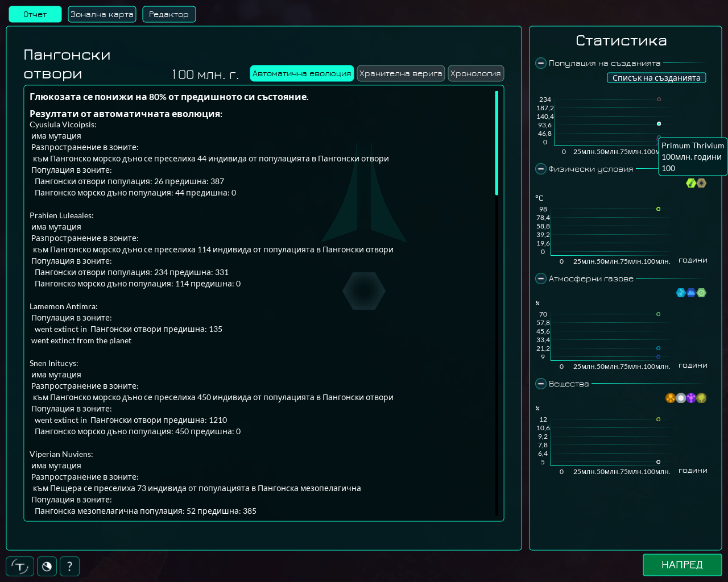Click the purple phosphate icon under Вещества
Screen dimensions: 728x582
(690, 398)
